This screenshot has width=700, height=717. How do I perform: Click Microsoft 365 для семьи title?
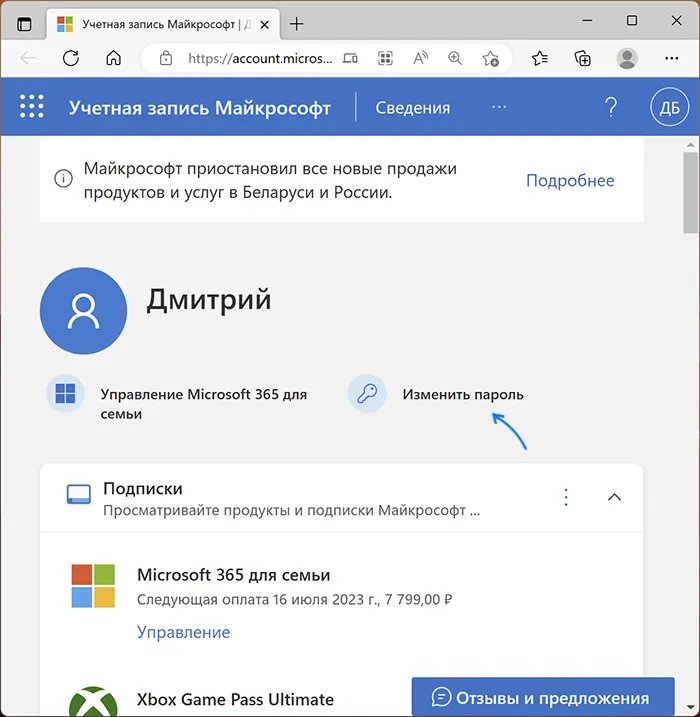point(233,575)
